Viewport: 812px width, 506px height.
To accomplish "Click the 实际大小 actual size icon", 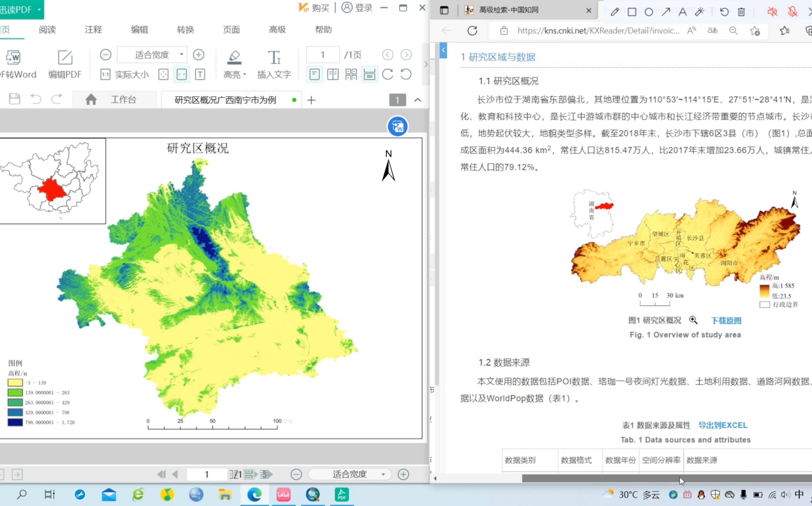I will pos(105,74).
